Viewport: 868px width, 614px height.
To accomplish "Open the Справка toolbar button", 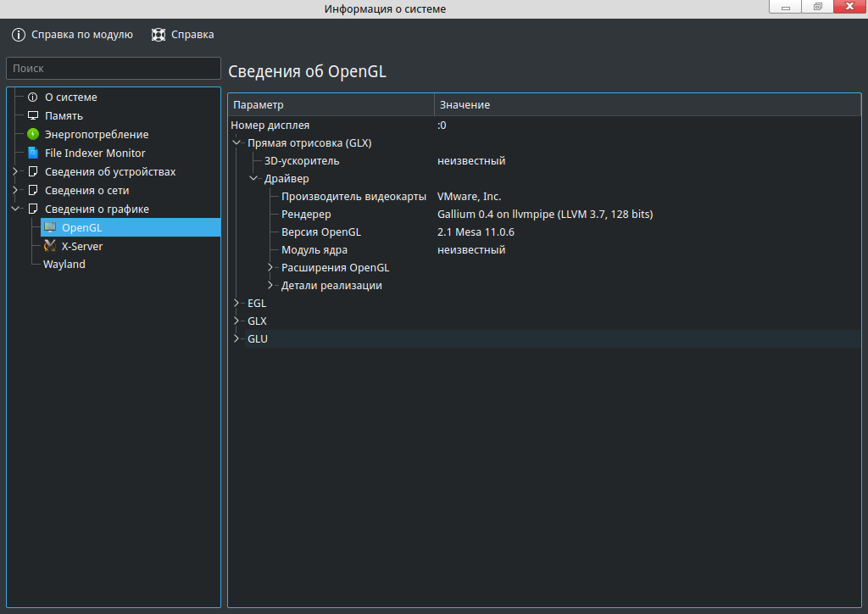I will coord(182,35).
